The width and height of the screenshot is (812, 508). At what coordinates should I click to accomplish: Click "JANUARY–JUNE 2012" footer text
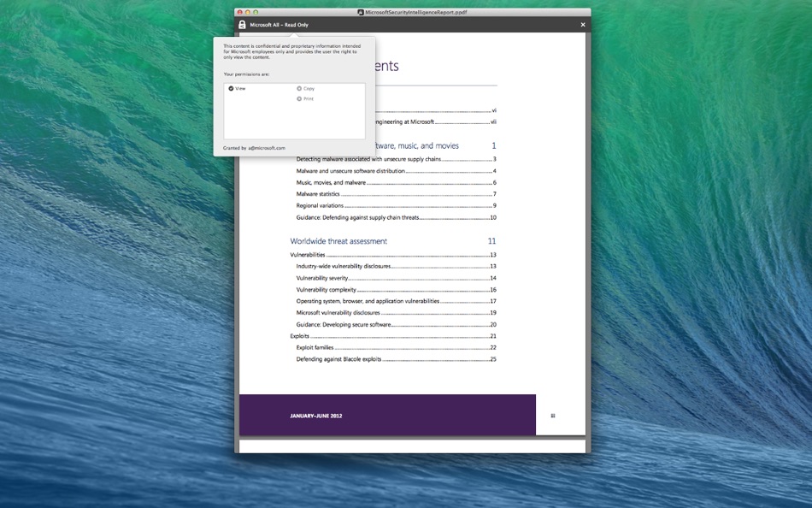click(316, 416)
